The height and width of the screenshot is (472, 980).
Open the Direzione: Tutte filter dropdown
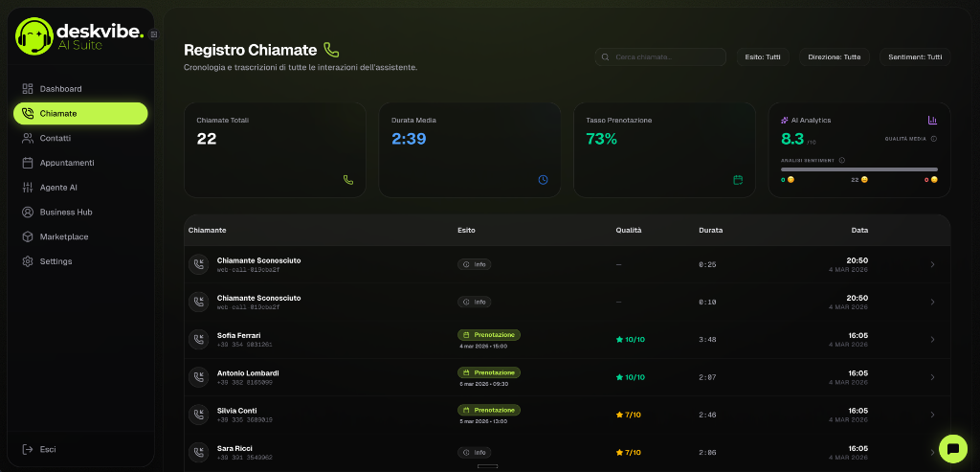(834, 57)
